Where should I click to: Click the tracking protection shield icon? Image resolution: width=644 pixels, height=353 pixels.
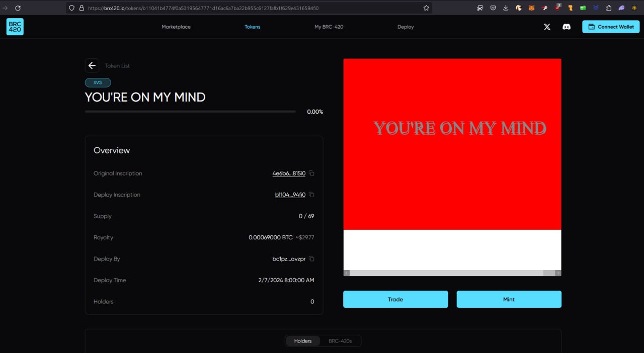71,8
